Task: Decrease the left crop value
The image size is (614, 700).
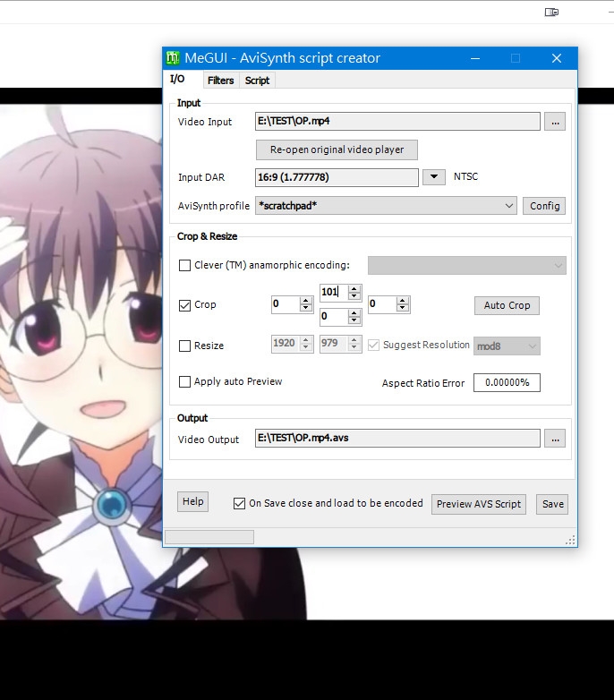Action: [306, 308]
